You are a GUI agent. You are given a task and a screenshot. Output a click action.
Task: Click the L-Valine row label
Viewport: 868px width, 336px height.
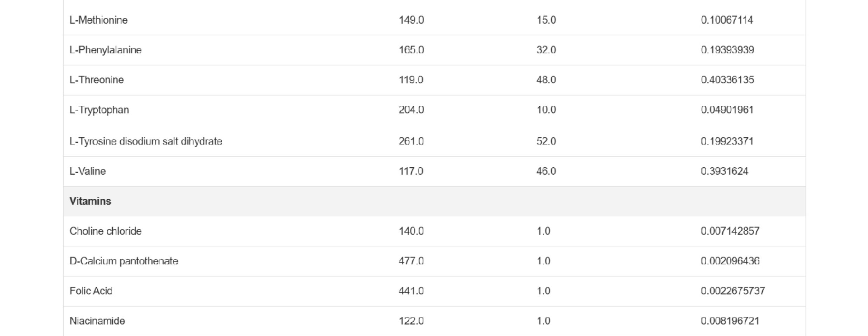click(87, 171)
